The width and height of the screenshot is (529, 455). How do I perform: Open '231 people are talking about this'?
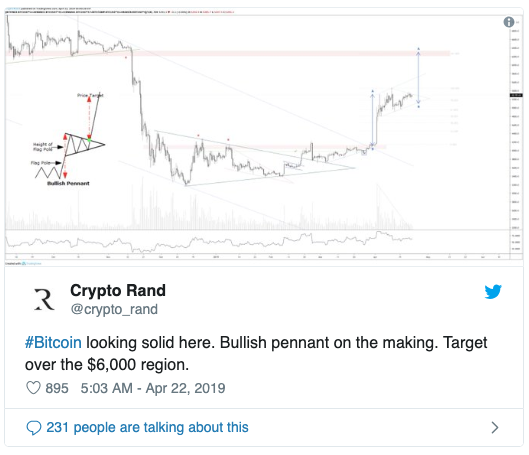pos(147,427)
